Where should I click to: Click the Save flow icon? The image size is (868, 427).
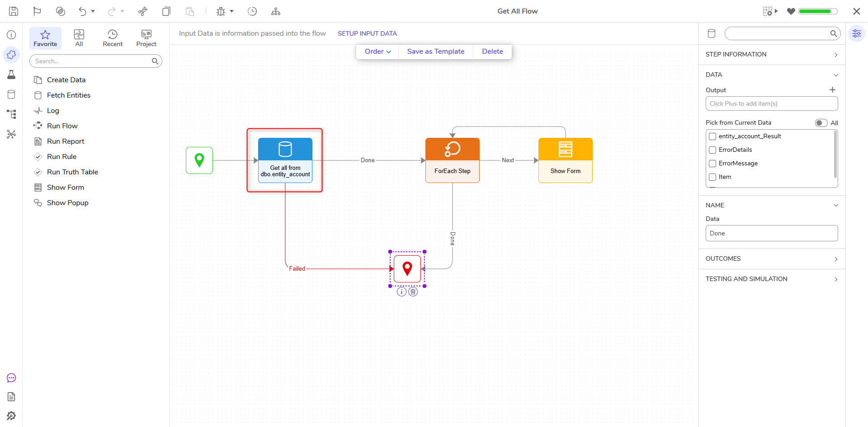pos(14,11)
